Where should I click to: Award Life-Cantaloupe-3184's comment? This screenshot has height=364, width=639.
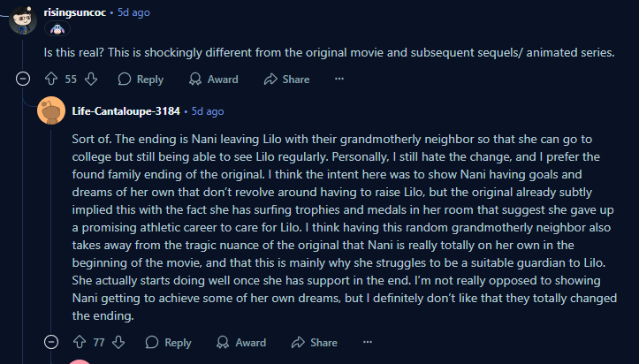pyautogui.click(x=241, y=343)
